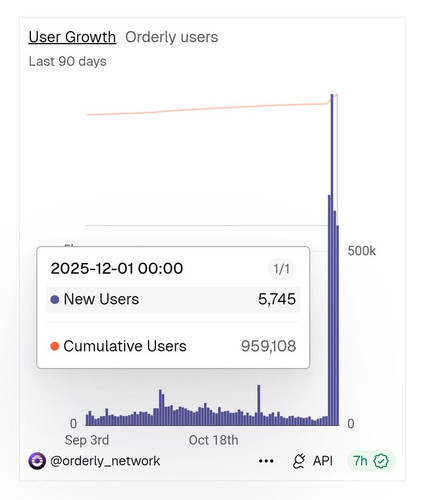Screen dimensions: 425x500
Task: Click the 1/1 page indicator badge
Action: (282, 269)
